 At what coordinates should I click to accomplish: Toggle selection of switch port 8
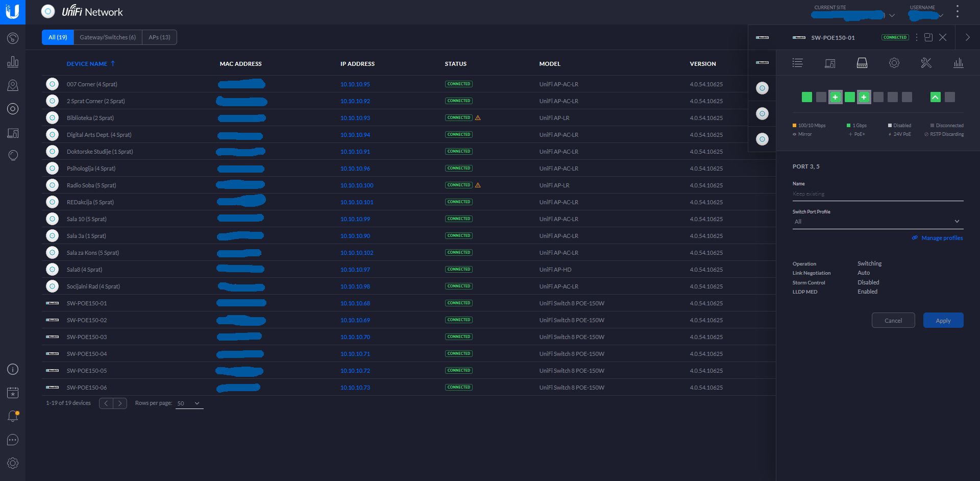(x=906, y=97)
